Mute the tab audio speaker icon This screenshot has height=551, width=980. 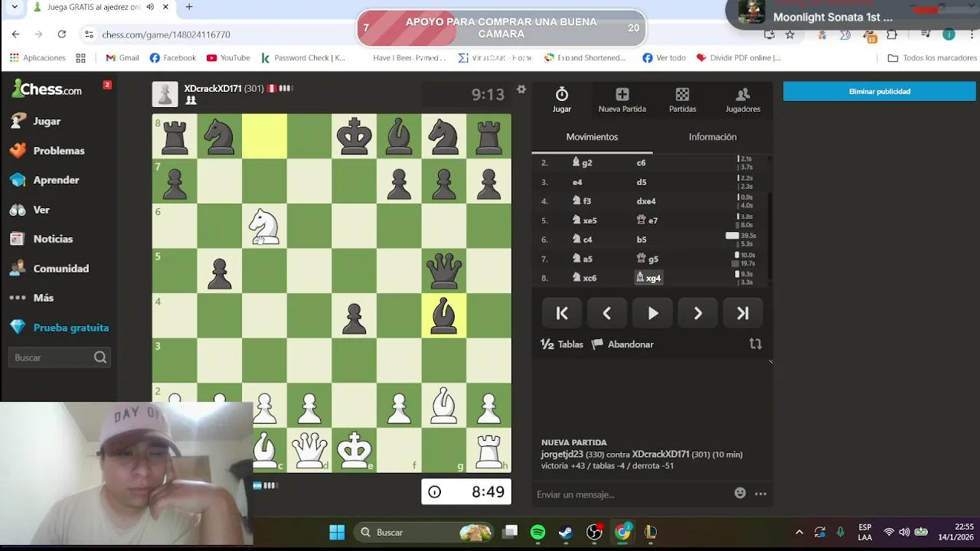coord(150,7)
